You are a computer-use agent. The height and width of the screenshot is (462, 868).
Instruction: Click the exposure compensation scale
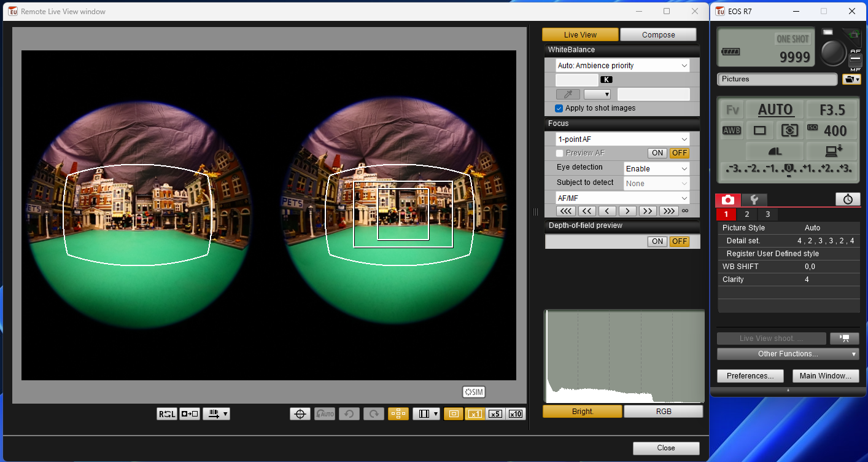point(790,170)
